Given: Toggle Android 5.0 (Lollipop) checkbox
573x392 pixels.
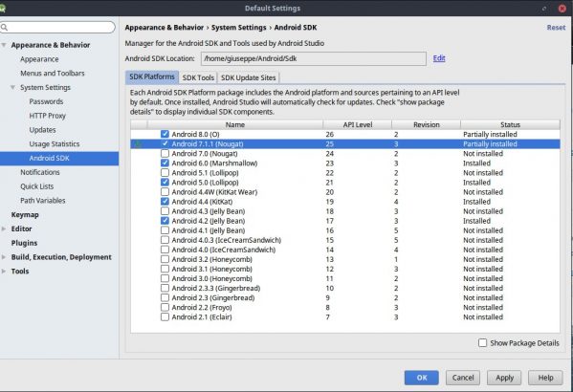Looking at the screenshot, I should coord(165,183).
